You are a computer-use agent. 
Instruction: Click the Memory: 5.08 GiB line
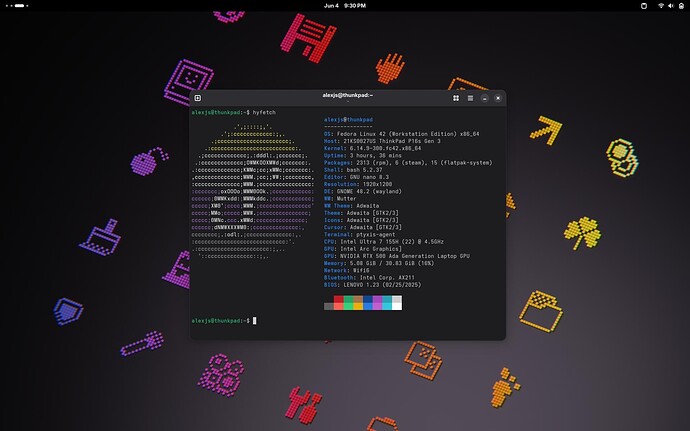[x=379, y=263]
